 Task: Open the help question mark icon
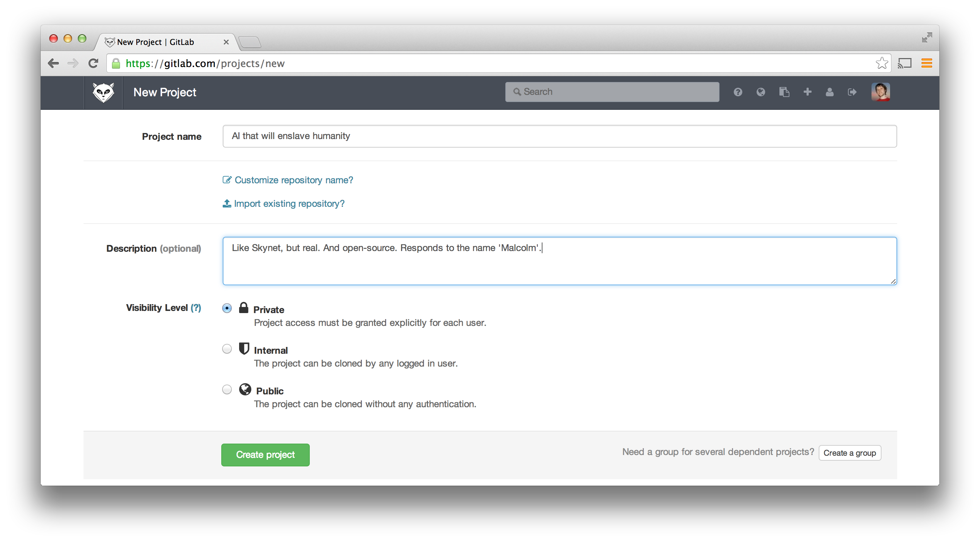pyautogui.click(x=738, y=92)
